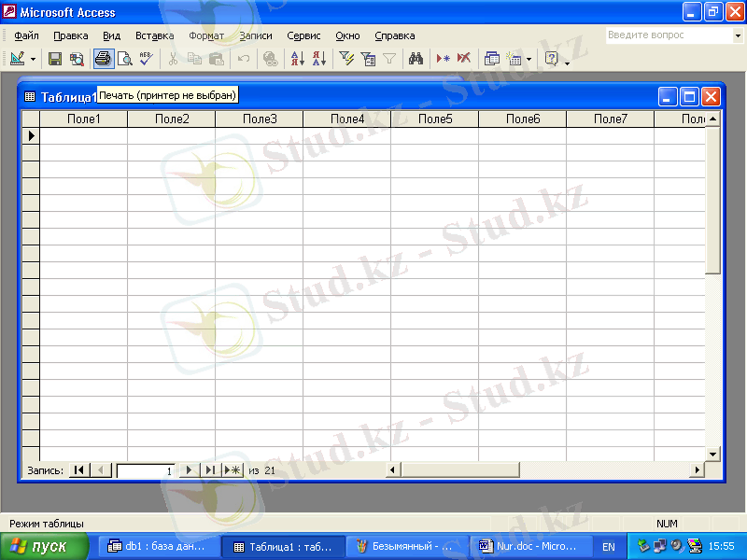Viewport: 747px width, 560px height.
Task: Click the Paste clipboard icon
Action: [217, 59]
